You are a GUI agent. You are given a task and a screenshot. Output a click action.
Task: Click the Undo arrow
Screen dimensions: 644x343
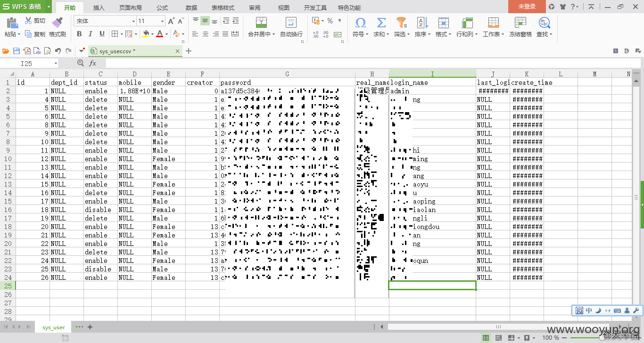click(58, 51)
